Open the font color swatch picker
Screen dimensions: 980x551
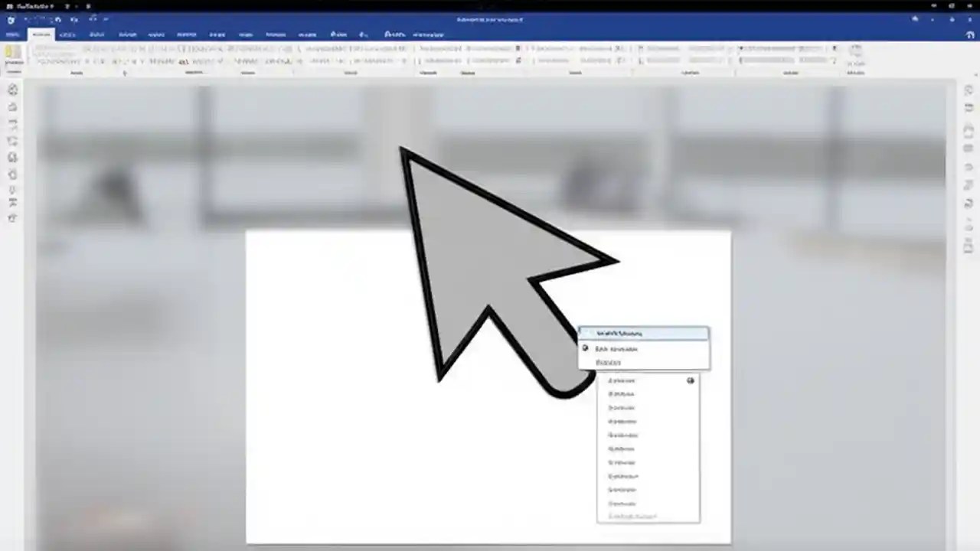pos(184,61)
